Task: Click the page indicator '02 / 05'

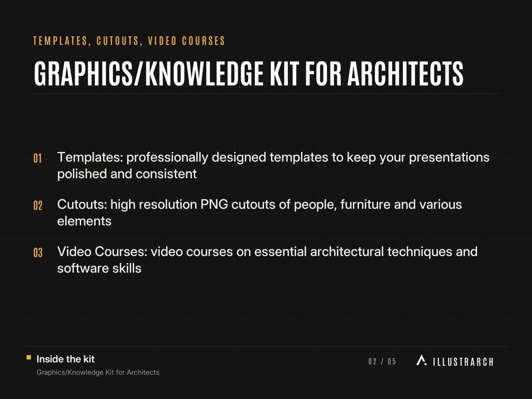Action: pos(382,362)
